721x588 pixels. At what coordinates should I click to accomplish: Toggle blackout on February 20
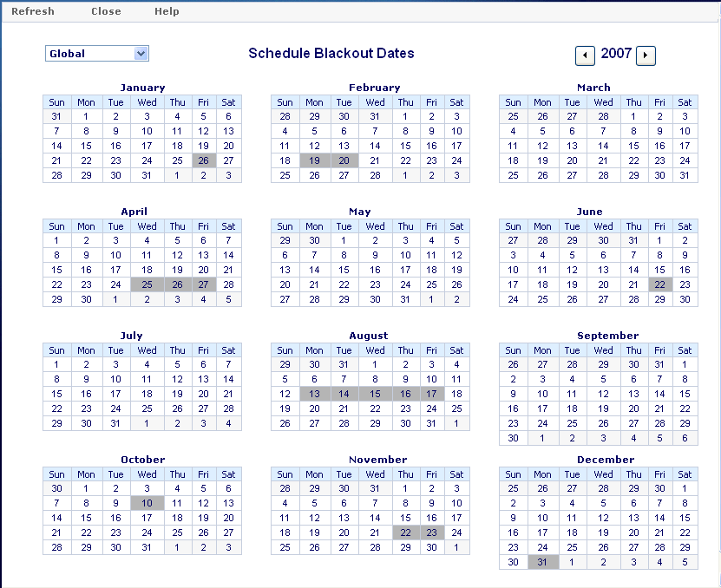coord(344,160)
